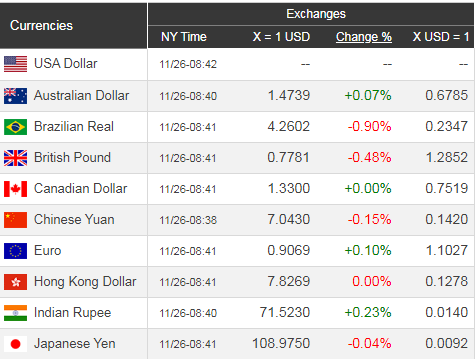Viewport: 475px width, 361px height.
Task: Click the Chinese flag icon
Action: [x=15, y=220]
